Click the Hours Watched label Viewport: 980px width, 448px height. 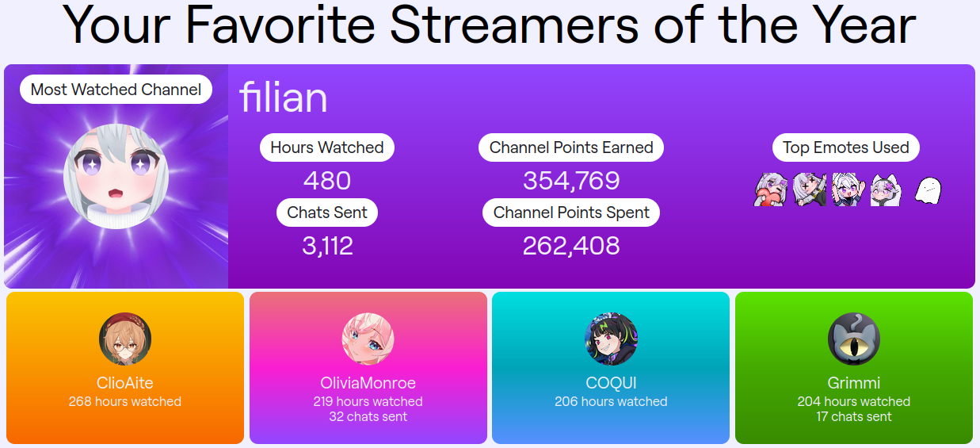(327, 147)
